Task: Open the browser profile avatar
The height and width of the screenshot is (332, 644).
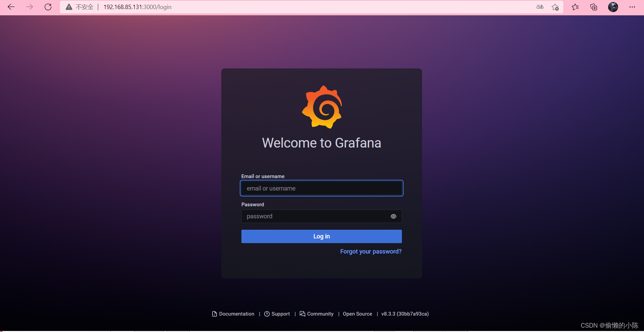Action: point(613,7)
